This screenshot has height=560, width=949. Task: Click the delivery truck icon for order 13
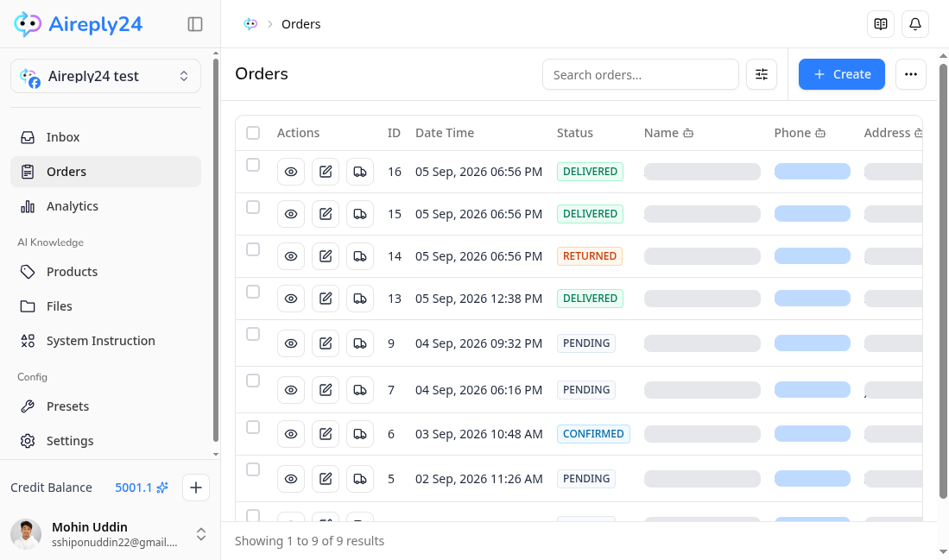[x=360, y=299]
